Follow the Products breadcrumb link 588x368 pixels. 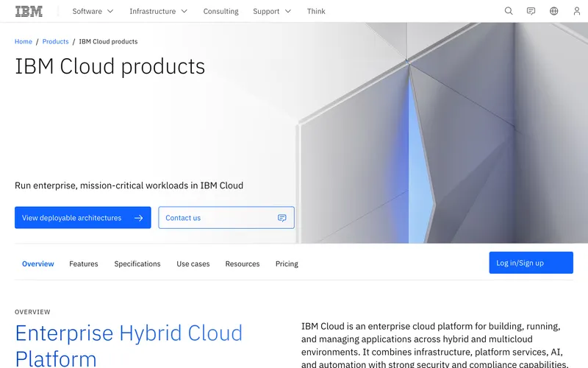click(56, 41)
